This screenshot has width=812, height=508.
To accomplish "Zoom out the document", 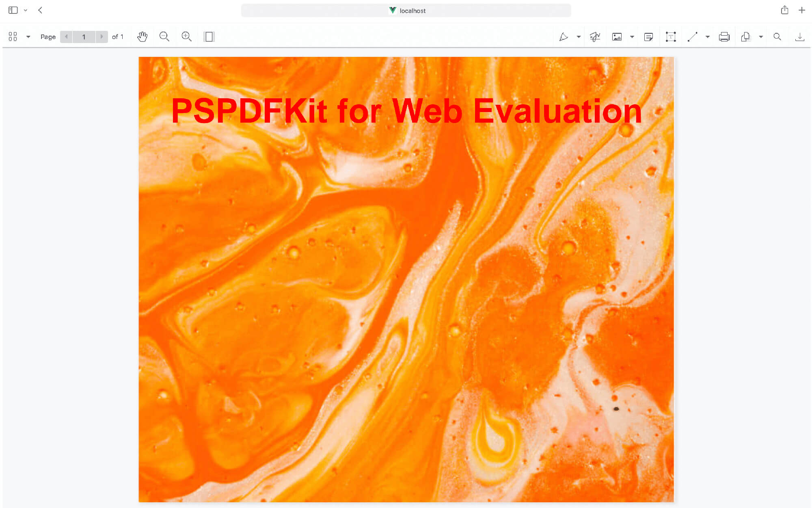I will (164, 37).
